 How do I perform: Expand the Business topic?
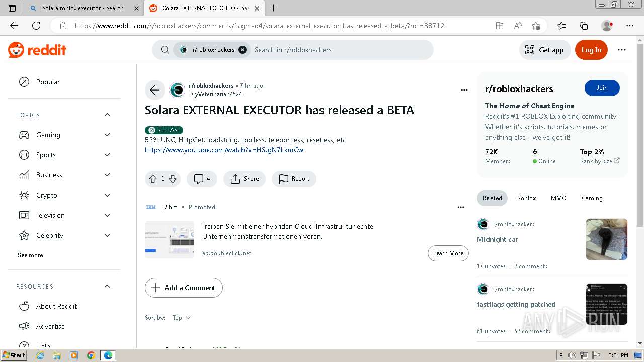pyautogui.click(x=107, y=175)
